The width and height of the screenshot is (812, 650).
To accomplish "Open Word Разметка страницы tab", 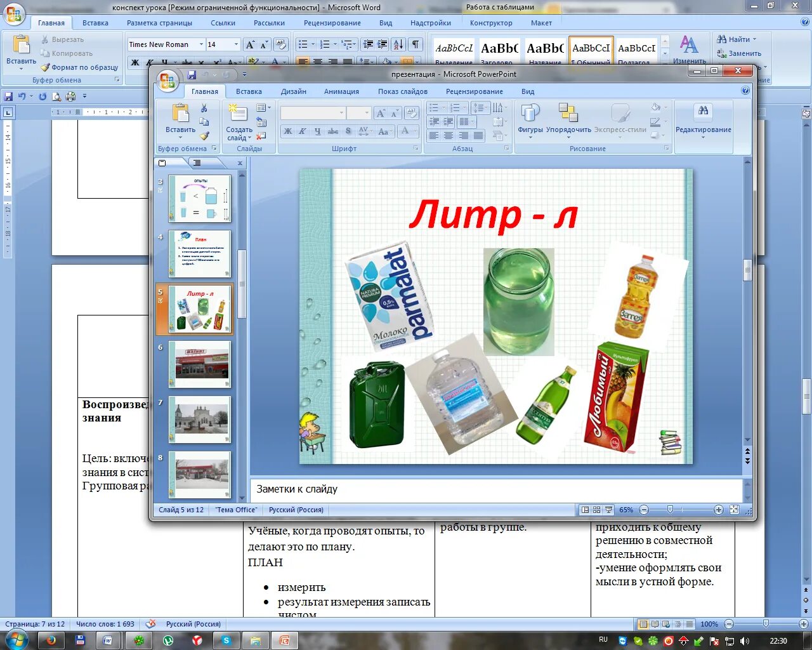I will tap(159, 23).
